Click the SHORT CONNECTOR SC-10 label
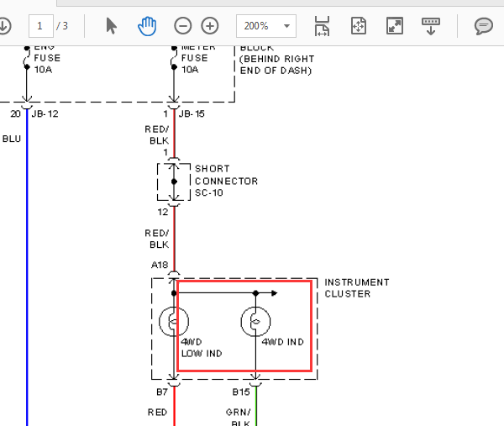This screenshot has width=504, height=426. 226,181
